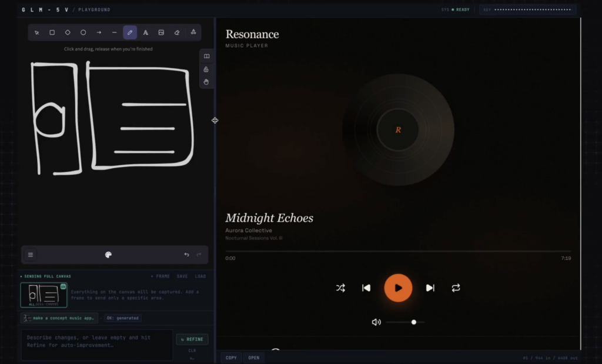Open the more shapes tools menu
Screen dimensions: 602x364
[193, 33]
